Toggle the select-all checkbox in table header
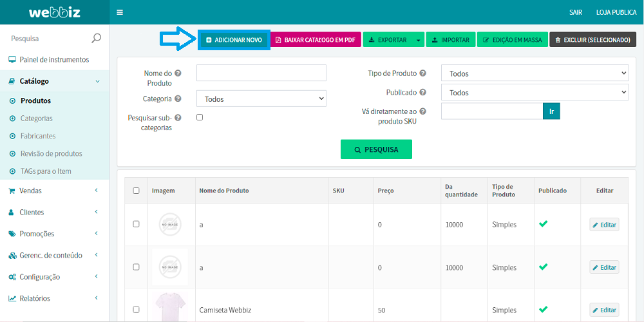 click(x=136, y=191)
